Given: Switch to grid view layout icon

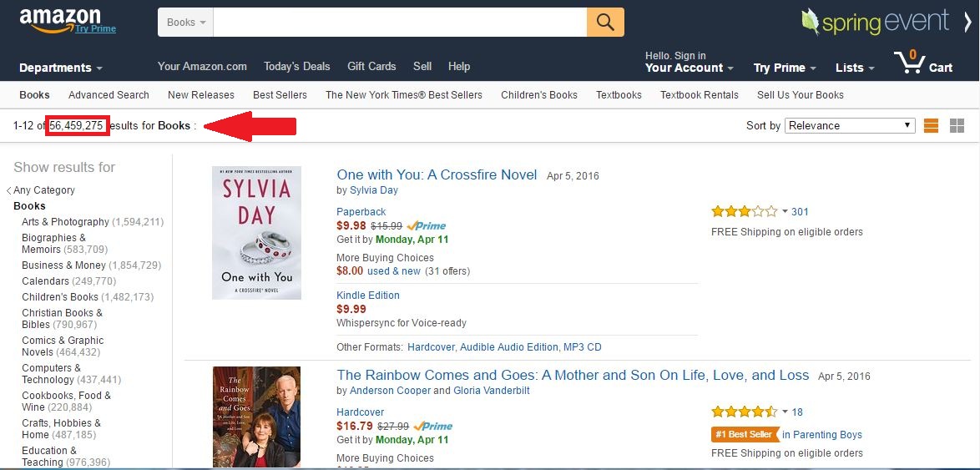Looking at the screenshot, I should click(x=957, y=126).
